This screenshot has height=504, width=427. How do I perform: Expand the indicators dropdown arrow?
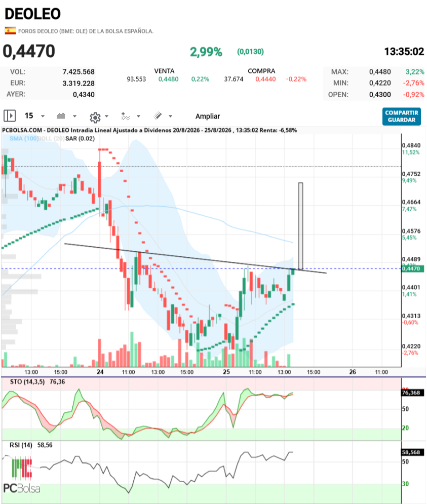[x=139, y=116]
